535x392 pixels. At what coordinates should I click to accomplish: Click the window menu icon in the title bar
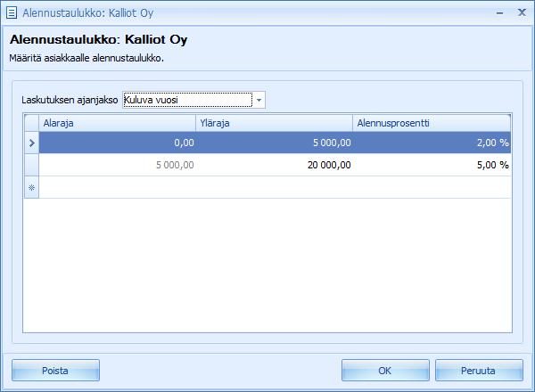pyautogui.click(x=12, y=13)
